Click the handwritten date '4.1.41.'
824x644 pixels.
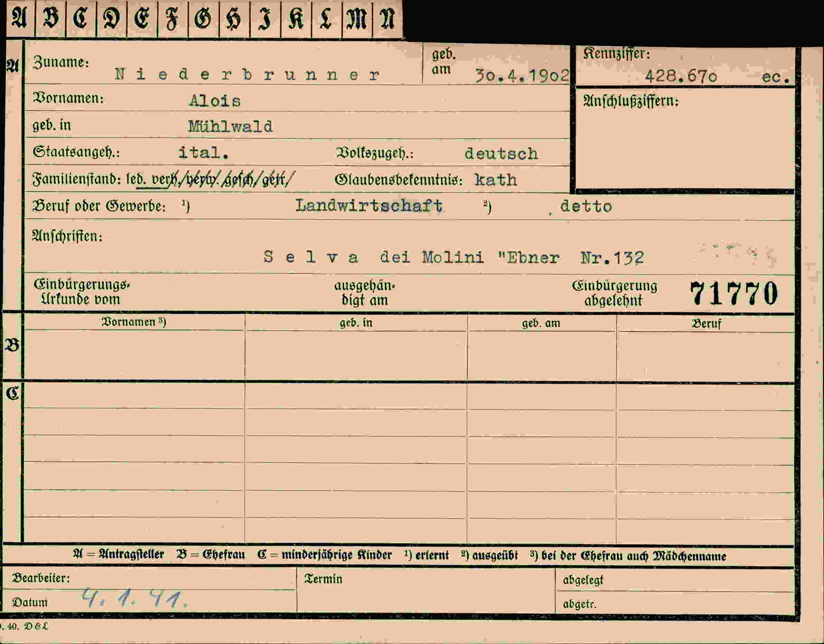point(135,598)
